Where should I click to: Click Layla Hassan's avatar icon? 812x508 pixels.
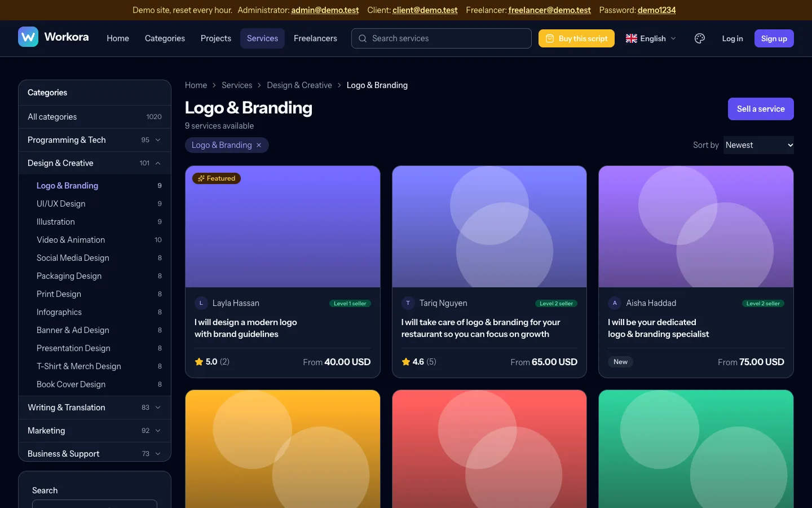(x=201, y=303)
